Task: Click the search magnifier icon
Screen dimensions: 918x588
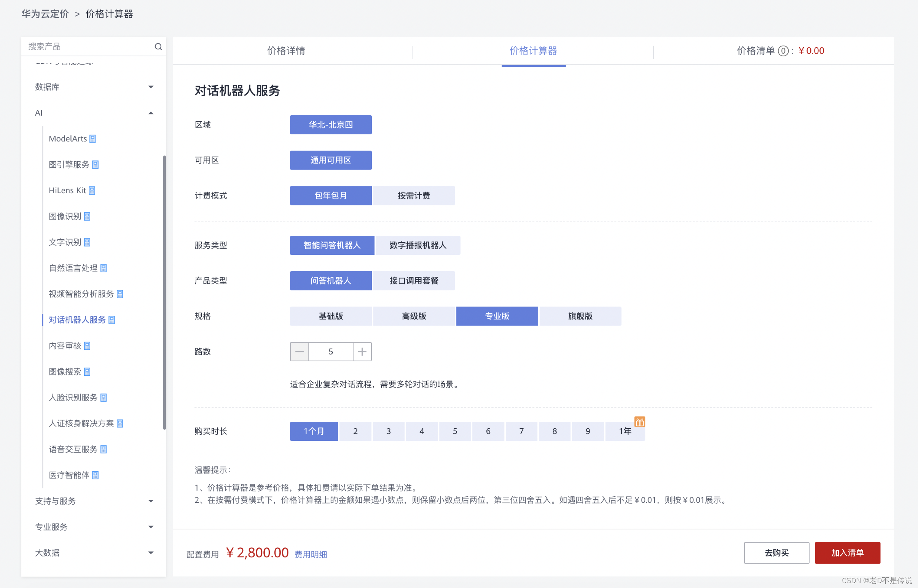Action: (x=158, y=46)
